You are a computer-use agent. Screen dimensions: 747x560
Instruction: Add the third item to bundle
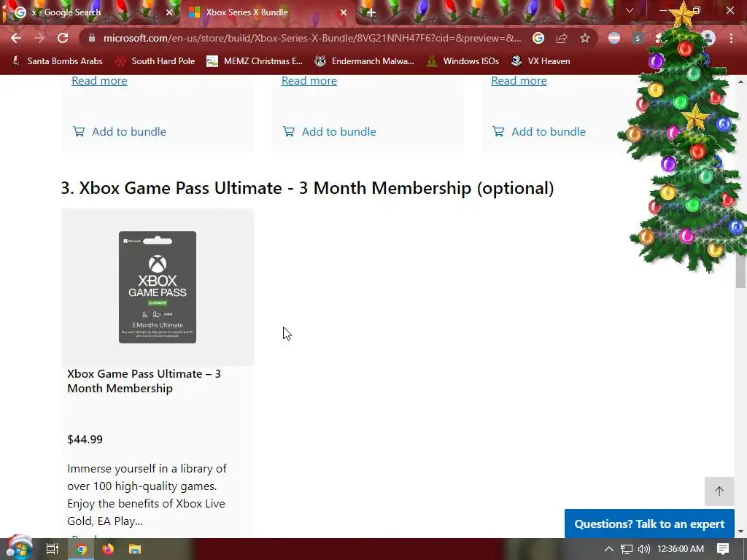point(539,131)
